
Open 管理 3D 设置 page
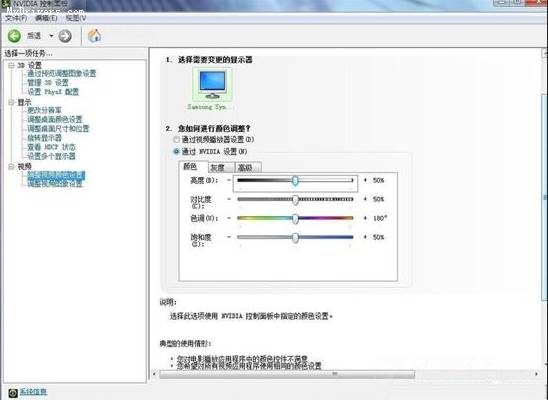pos(48,82)
